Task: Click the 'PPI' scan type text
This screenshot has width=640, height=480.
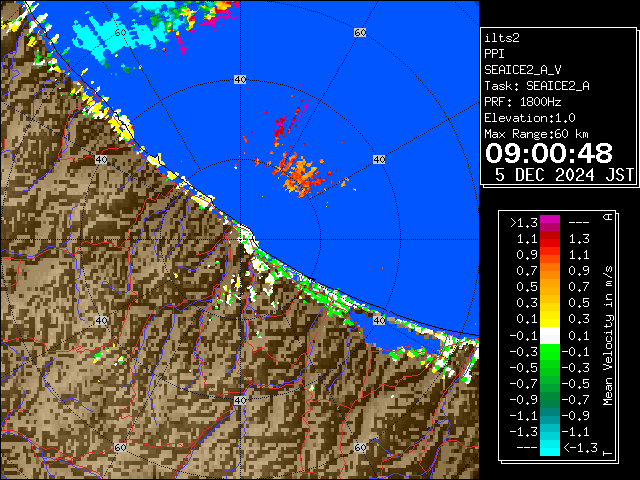Action: (494, 54)
